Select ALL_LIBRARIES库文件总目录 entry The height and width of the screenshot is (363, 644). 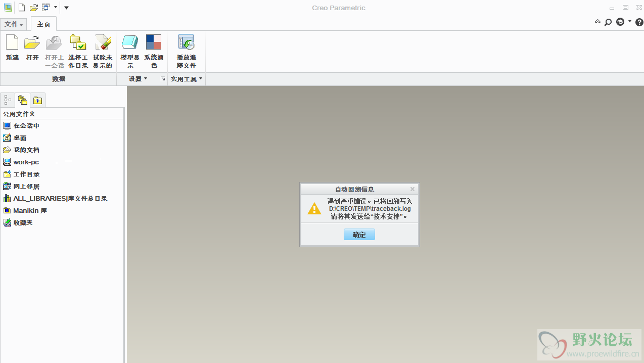(x=55, y=199)
